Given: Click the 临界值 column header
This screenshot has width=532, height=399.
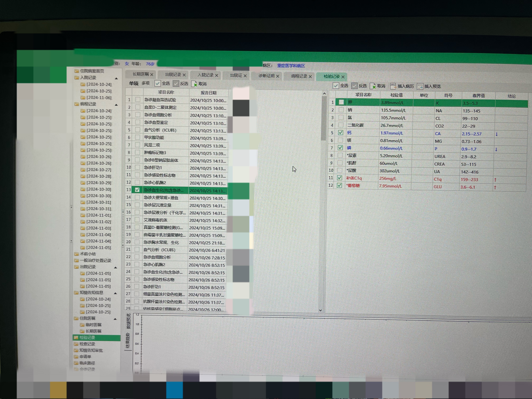Looking at the screenshot, I should pyautogui.click(x=478, y=96).
